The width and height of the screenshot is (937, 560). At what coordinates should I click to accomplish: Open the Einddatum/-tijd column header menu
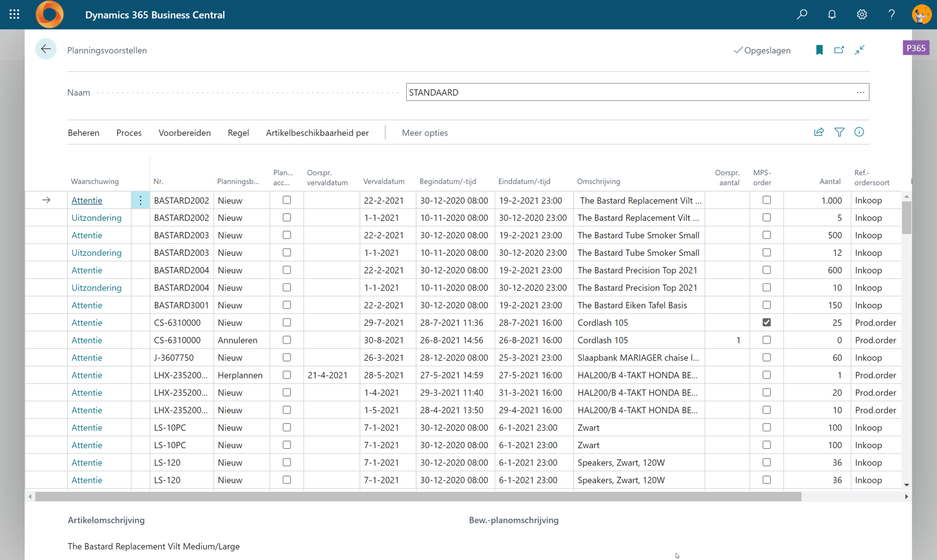point(524,181)
